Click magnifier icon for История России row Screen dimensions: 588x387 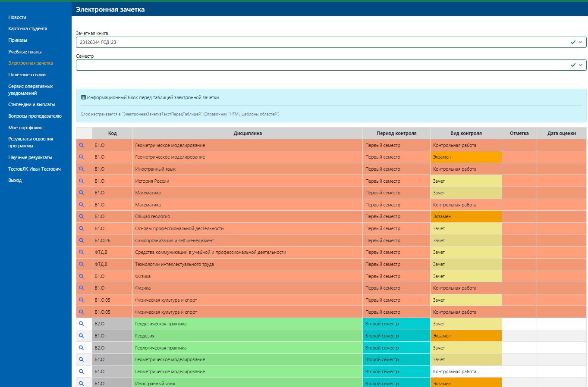[81, 181]
